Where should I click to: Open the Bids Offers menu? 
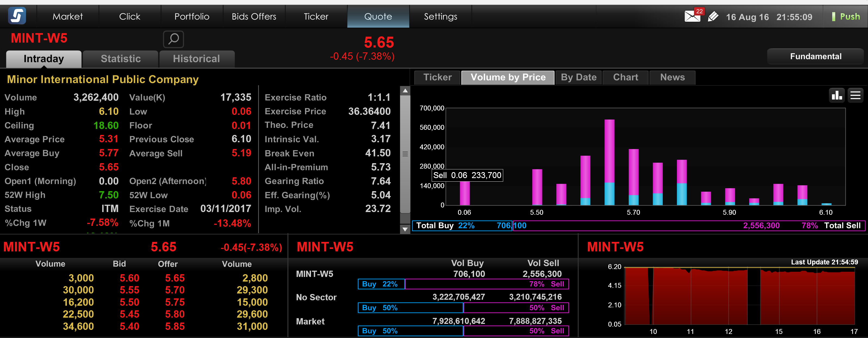(254, 17)
